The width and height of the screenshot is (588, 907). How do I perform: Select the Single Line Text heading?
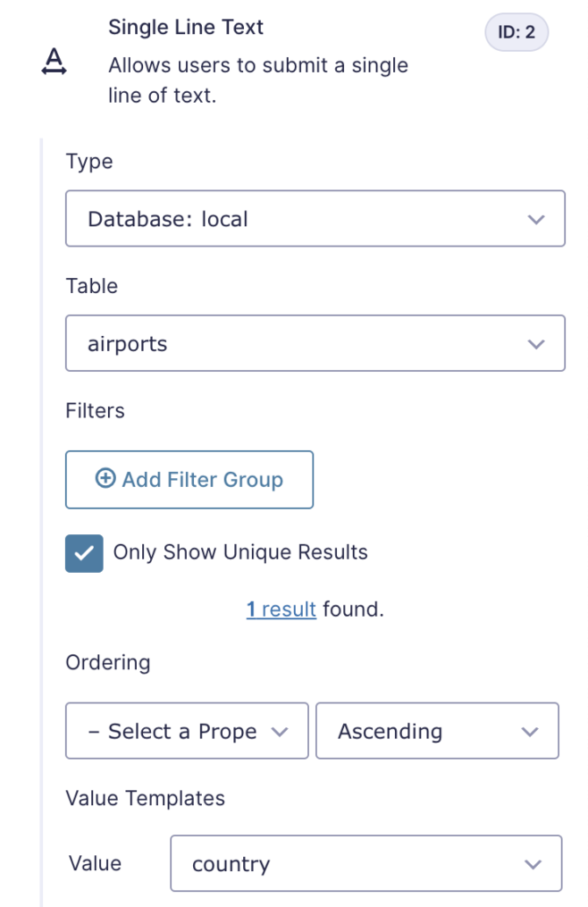[186, 27]
